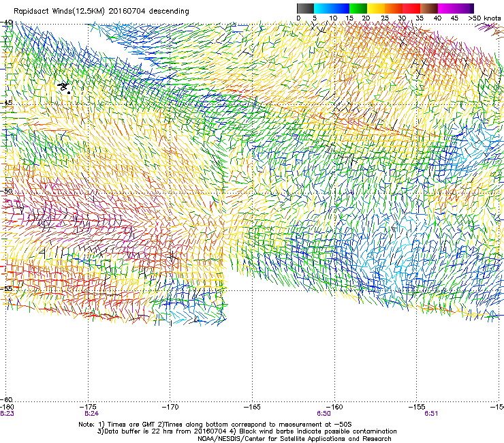This screenshot has width=504, height=443.
Task: Click the '15' legend scale label
Action: point(349,18)
